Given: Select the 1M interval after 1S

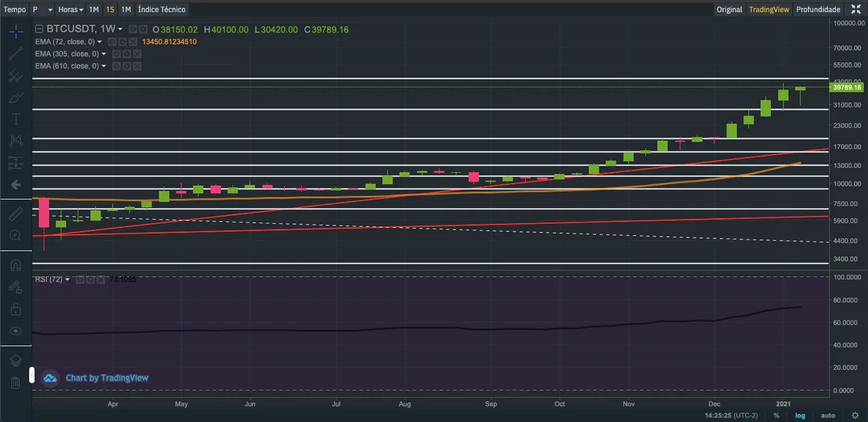Looking at the screenshot, I should pos(126,9).
